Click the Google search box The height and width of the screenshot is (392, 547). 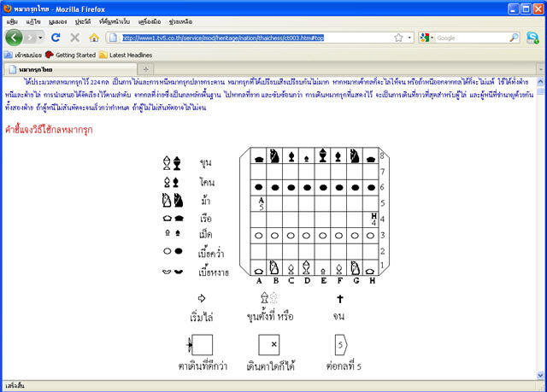(x=472, y=38)
